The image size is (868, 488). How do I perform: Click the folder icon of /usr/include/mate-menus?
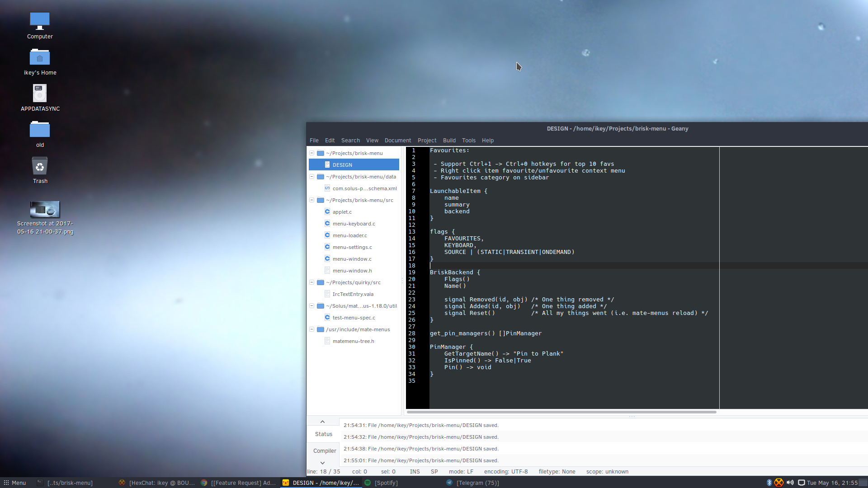point(321,329)
